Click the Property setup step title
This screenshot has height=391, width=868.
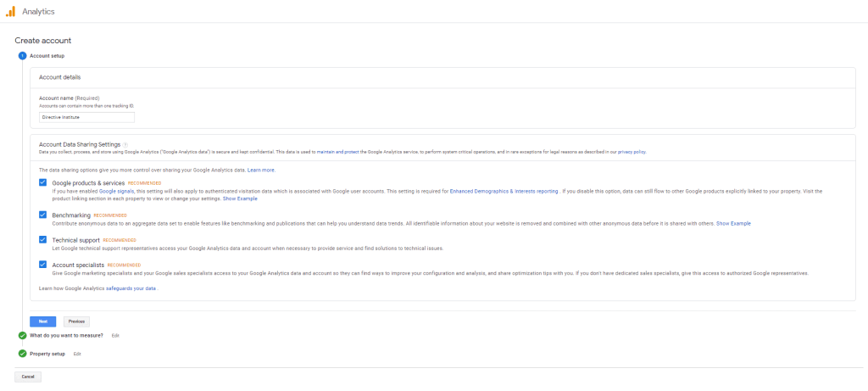click(47, 354)
